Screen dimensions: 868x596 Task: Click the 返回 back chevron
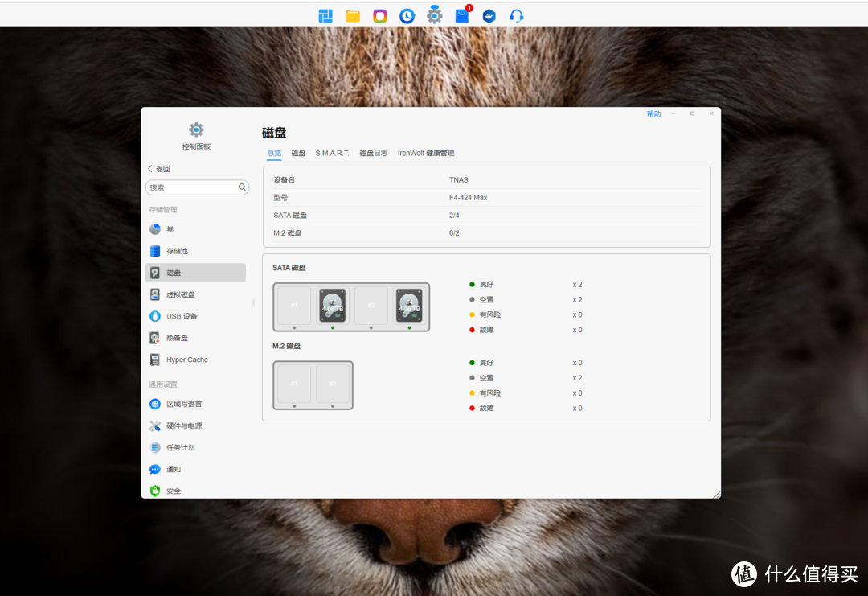[x=150, y=169]
